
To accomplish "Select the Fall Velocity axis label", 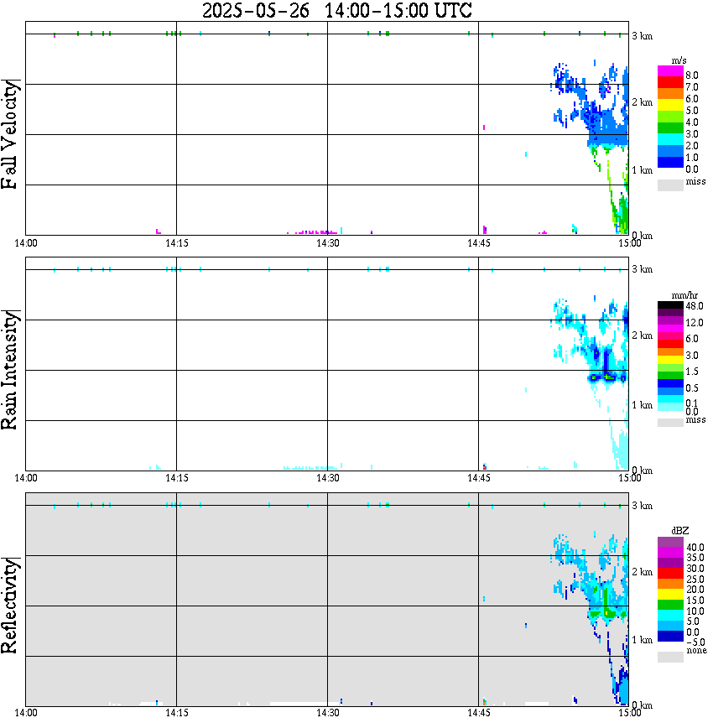I will tap(10, 134).
